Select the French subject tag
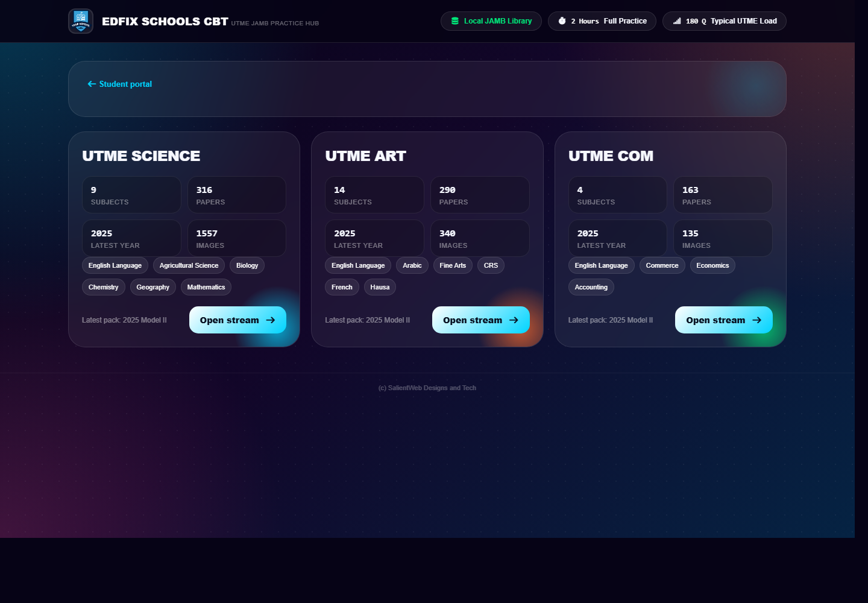Image resolution: width=868 pixels, height=603 pixels. pos(342,287)
